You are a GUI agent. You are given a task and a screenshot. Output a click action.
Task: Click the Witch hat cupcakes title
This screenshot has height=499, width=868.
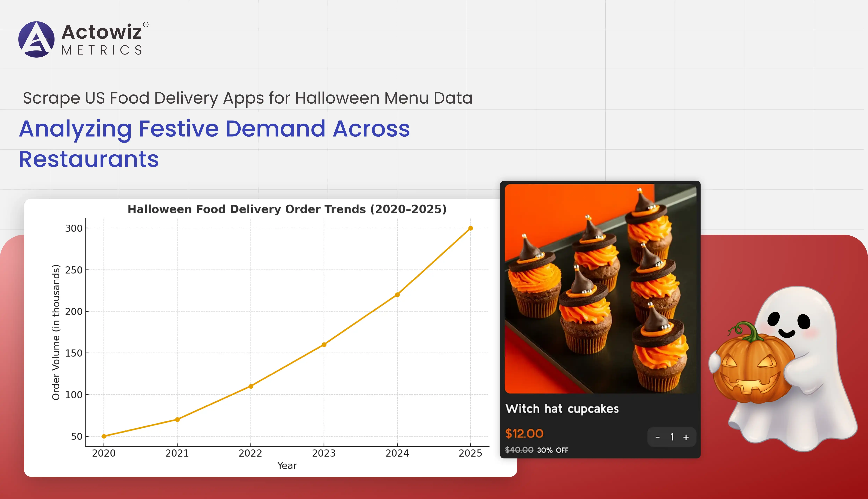[x=562, y=409]
